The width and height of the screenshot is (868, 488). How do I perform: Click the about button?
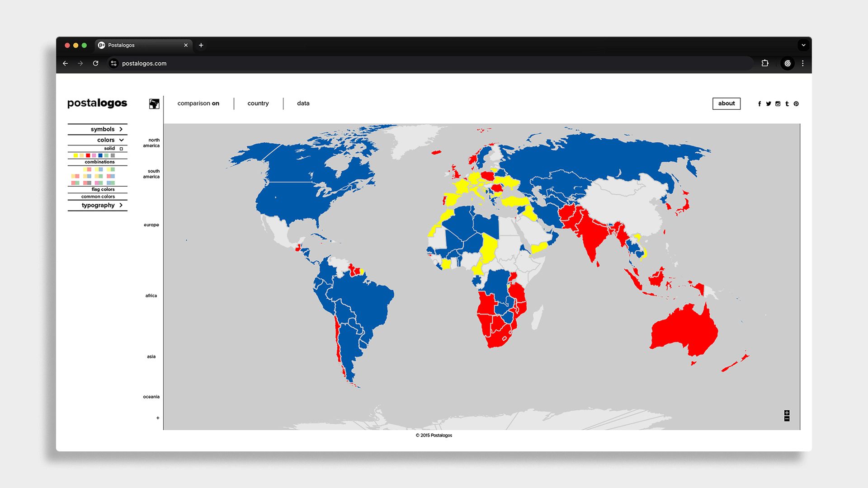(726, 103)
